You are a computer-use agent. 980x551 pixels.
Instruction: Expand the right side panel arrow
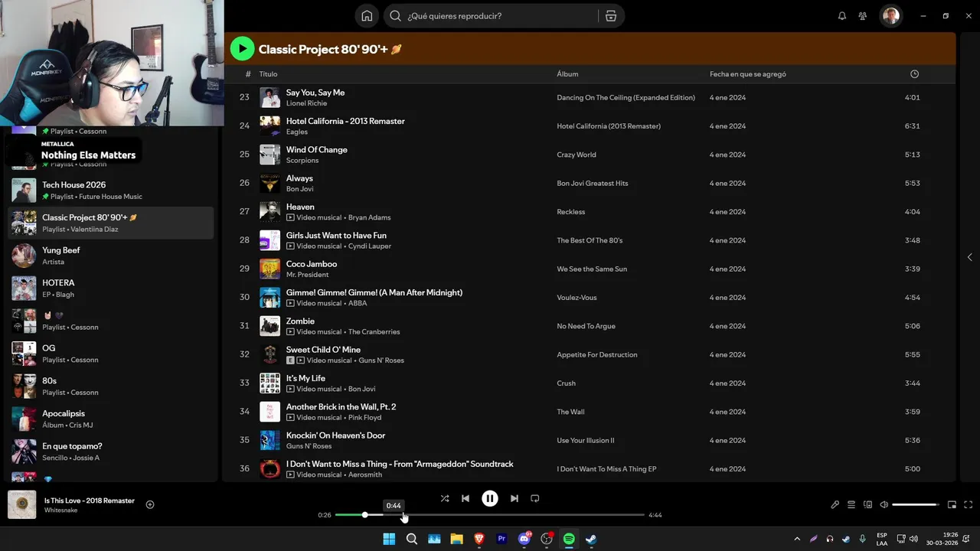coord(969,257)
